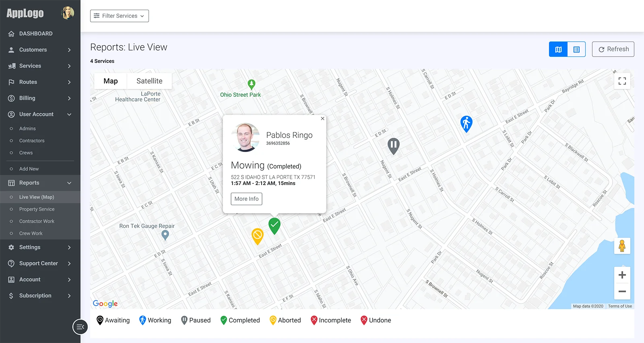Screen dimensions: 644x343
Task: Enter fullscreen map mode
Action: [622, 81]
